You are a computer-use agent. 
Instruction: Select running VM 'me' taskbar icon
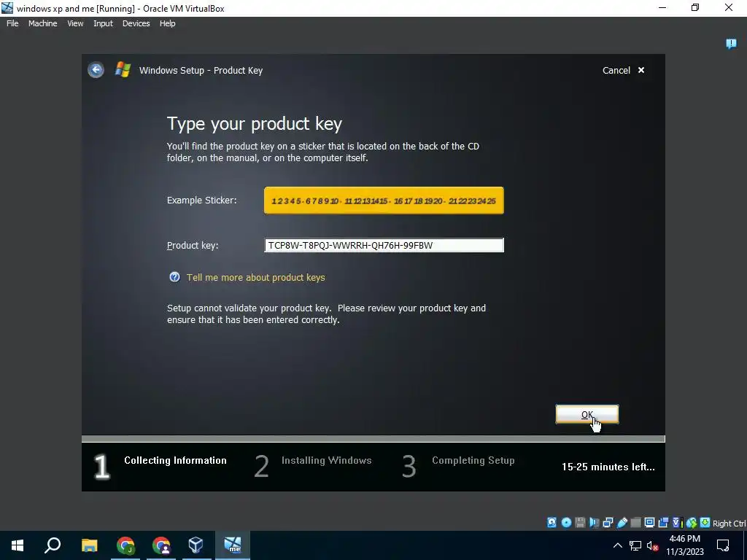point(233,545)
